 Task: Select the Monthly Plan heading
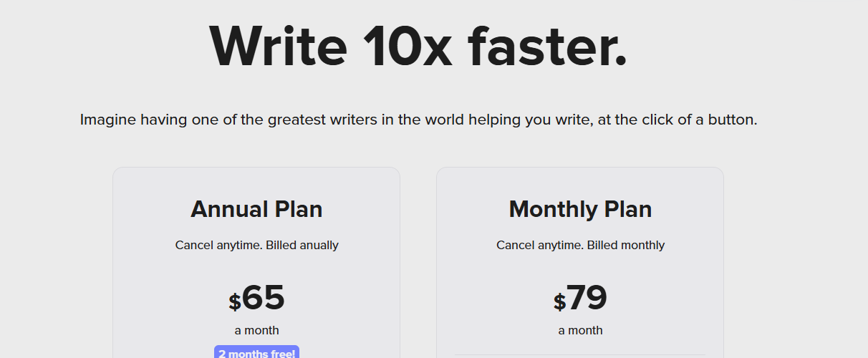580,209
